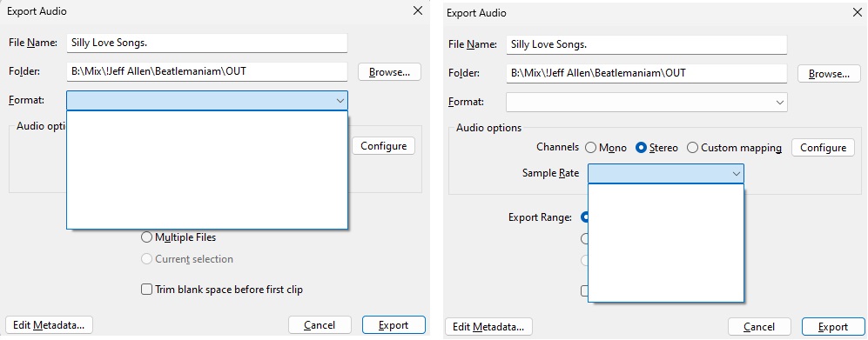Click Folder path field in right Export Audio dialog

coord(647,73)
